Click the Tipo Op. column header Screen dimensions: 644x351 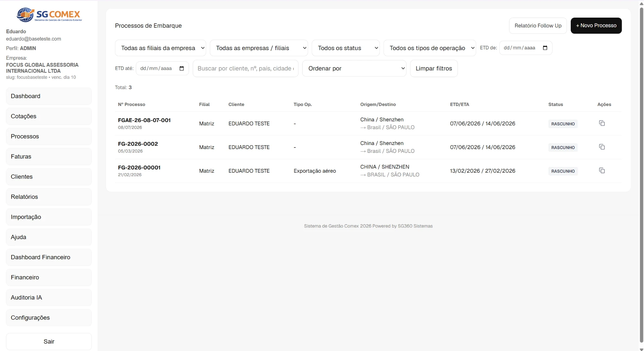303,104
